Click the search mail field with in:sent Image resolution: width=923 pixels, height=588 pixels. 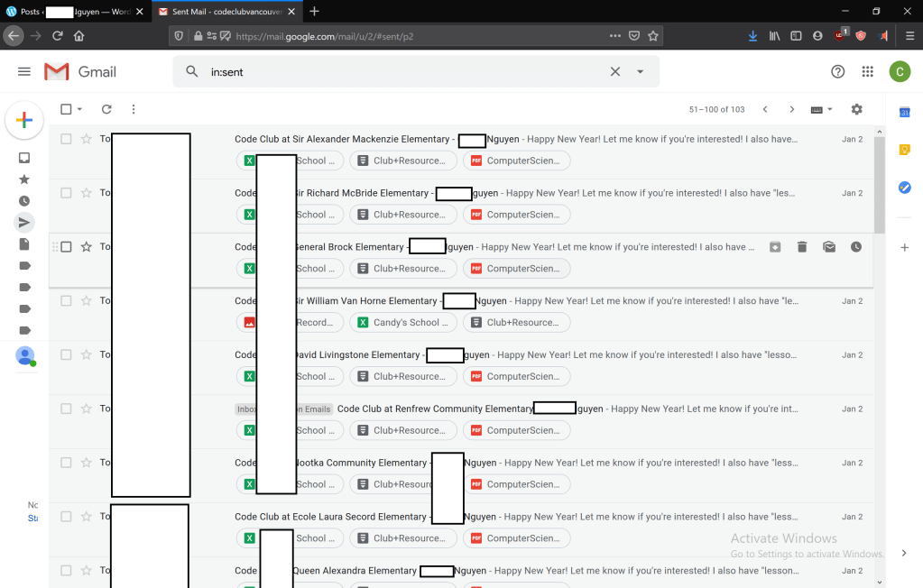[397, 72]
